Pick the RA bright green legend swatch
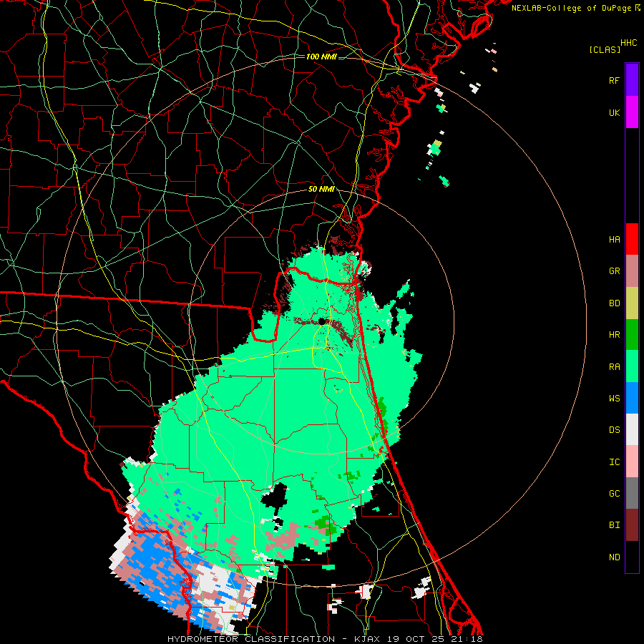Screen dimensions: 644x644 632,366
